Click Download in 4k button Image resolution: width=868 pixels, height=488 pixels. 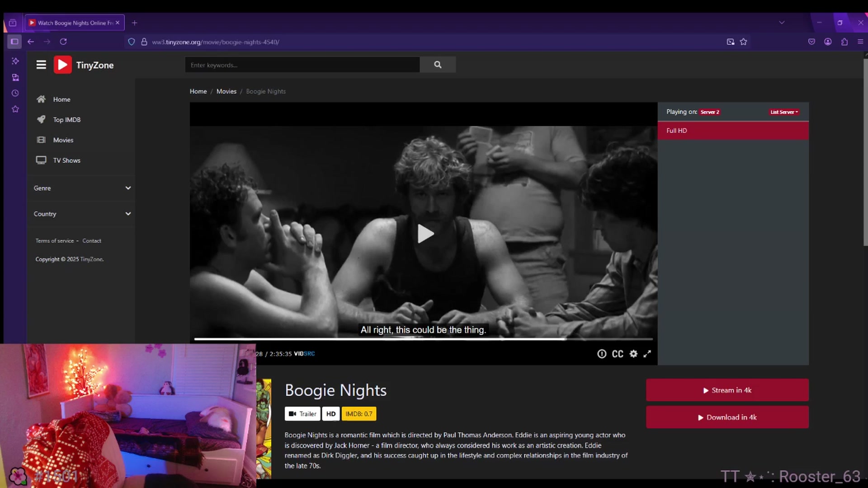(727, 417)
